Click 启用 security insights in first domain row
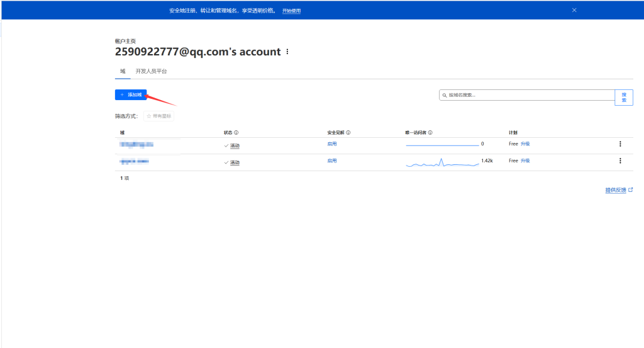 332,144
